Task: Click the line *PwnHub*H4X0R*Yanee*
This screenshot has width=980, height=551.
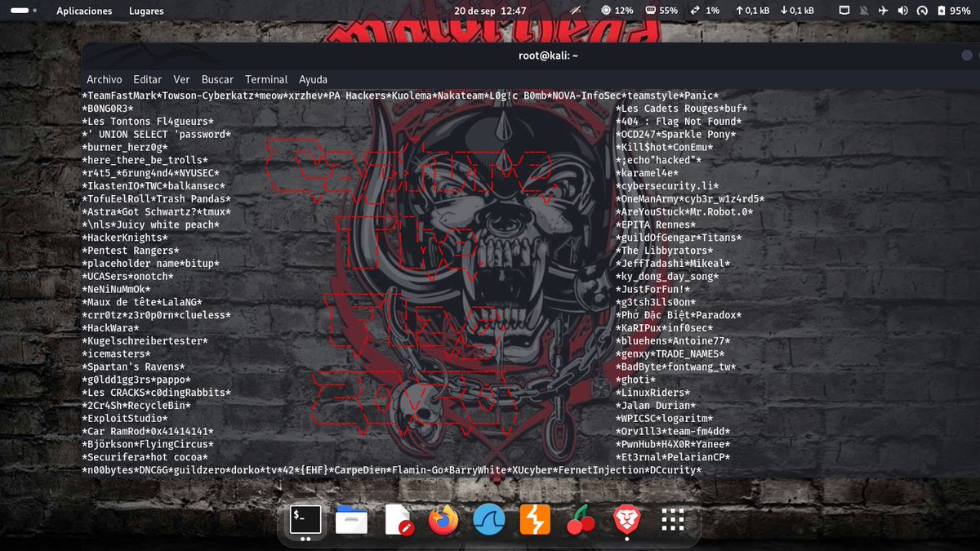Action: [x=673, y=444]
